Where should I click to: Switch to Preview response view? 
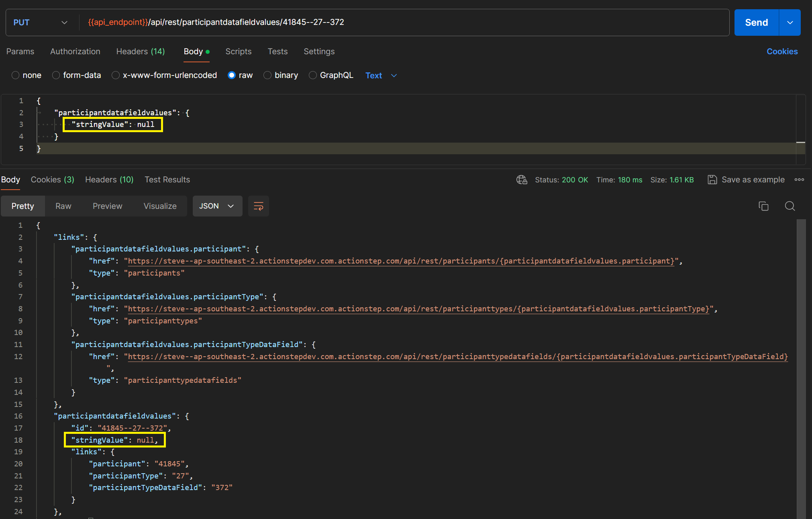[x=108, y=206]
